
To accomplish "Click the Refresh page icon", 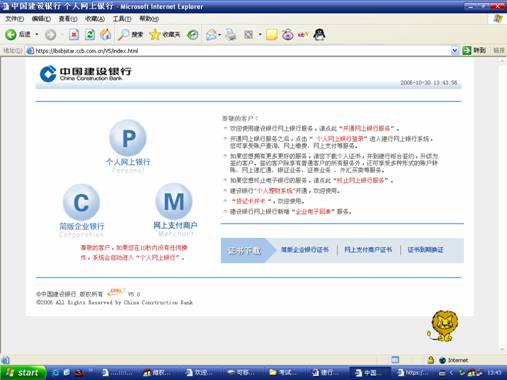I will pyautogui.click(x=90, y=34).
